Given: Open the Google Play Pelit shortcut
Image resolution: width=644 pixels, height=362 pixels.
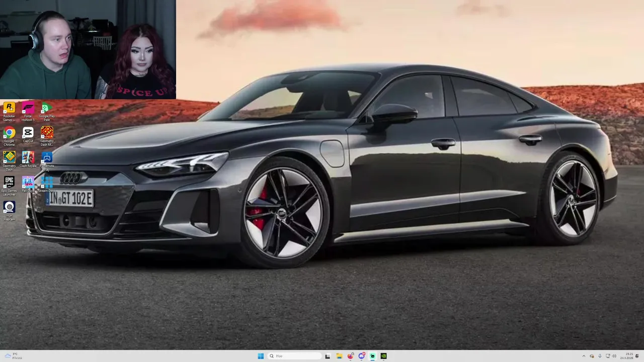Looking at the screenshot, I should [x=47, y=112].
